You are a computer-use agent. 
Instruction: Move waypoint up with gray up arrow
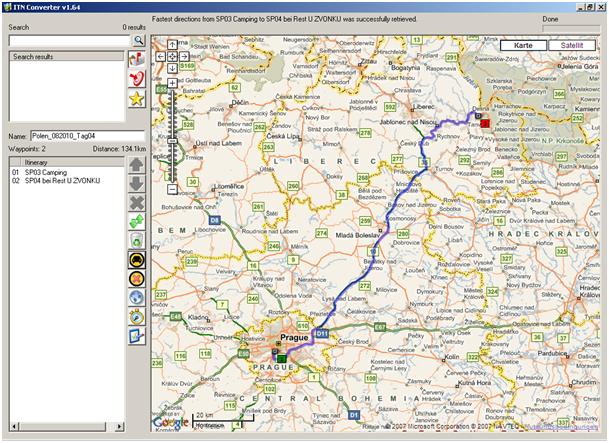[x=137, y=165]
